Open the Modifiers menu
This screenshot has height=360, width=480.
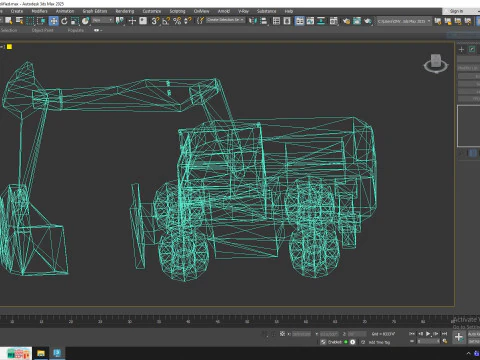point(39,11)
